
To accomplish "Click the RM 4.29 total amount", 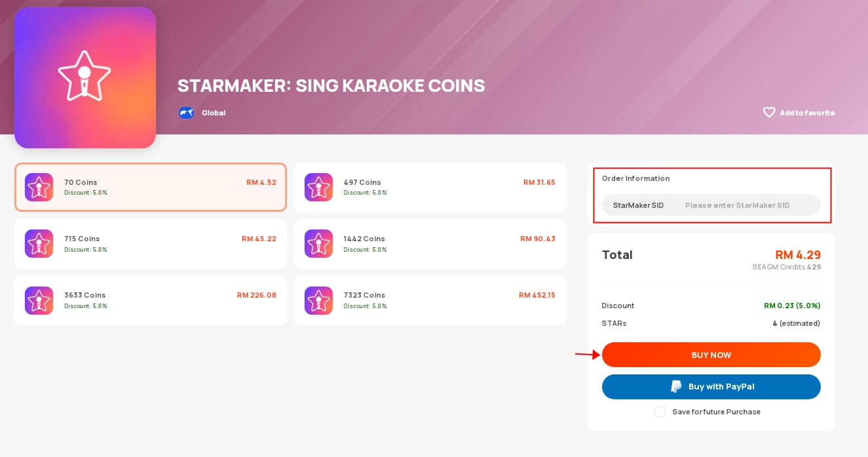I will pos(798,255).
